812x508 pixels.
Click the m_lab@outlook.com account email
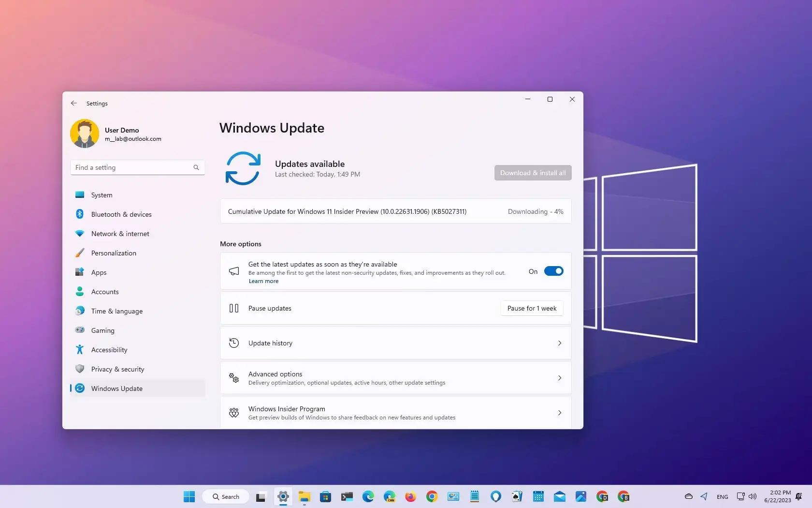[x=133, y=139]
